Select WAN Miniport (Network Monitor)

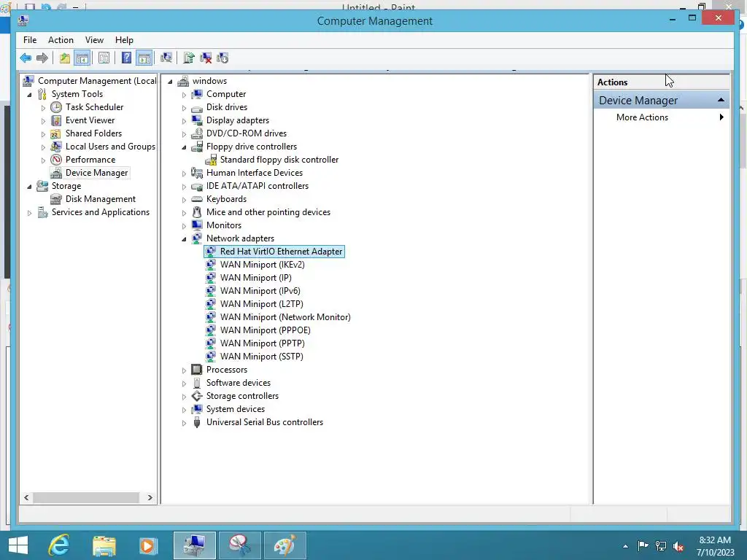point(285,317)
